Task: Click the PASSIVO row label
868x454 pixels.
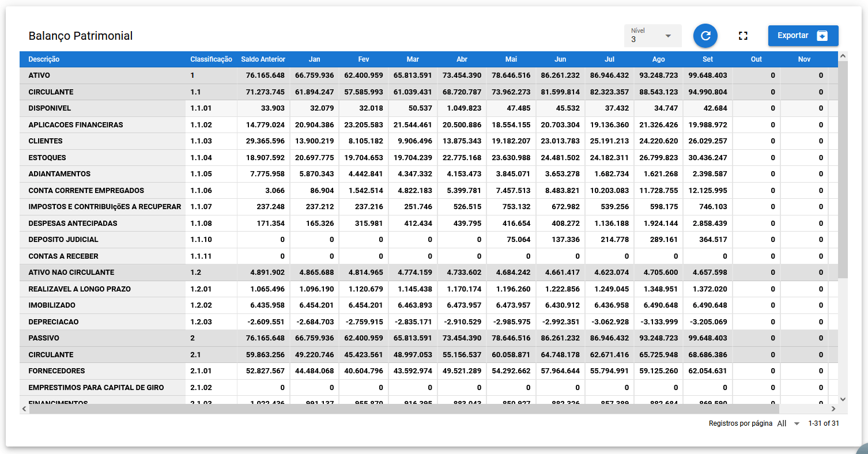Action: click(44, 338)
